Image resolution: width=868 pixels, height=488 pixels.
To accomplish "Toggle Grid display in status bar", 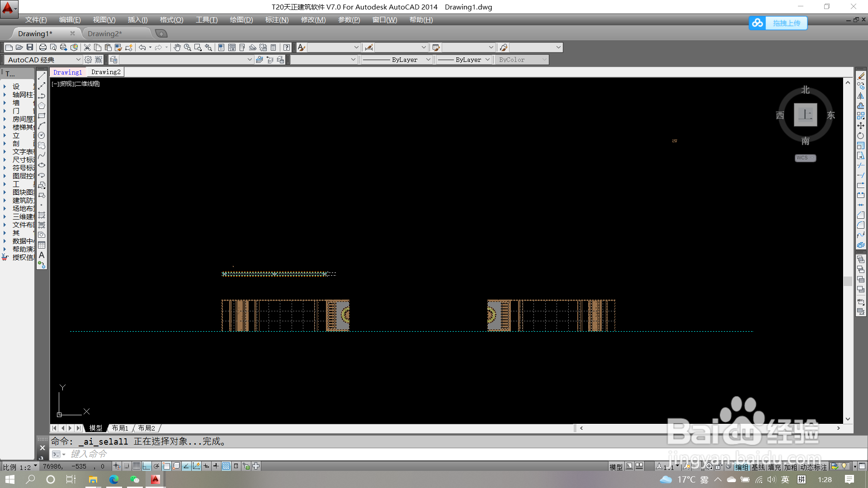I will click(x=137, y=466).
